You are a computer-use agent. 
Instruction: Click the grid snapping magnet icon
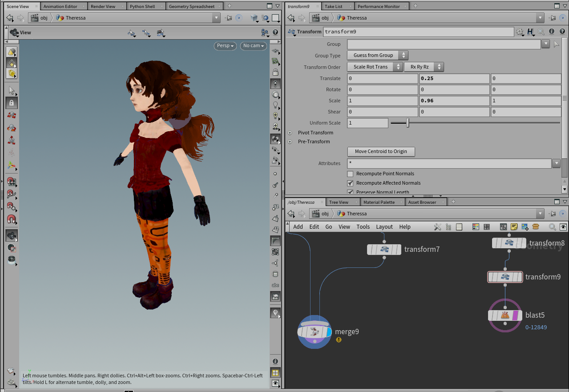(x=12, y=182)
